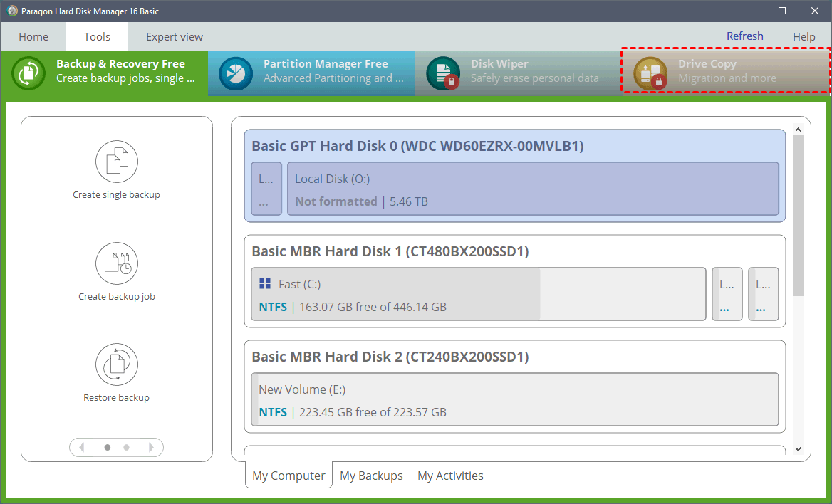Switch to the My Activities tab

tap(450, 476)
